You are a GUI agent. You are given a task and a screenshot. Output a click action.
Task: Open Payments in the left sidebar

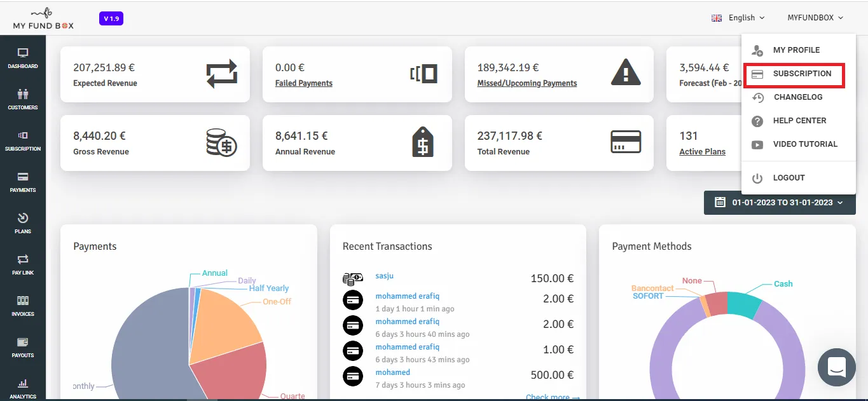click(23, 182)
